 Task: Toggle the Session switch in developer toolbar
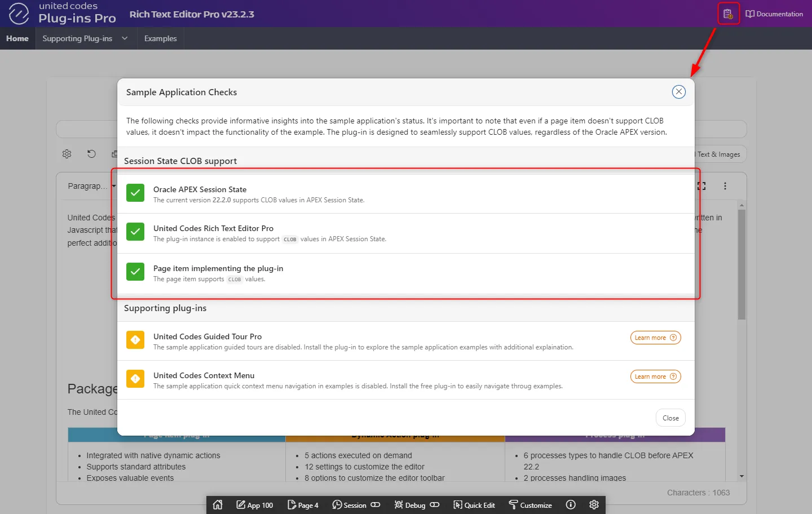(x=375, y=505)
